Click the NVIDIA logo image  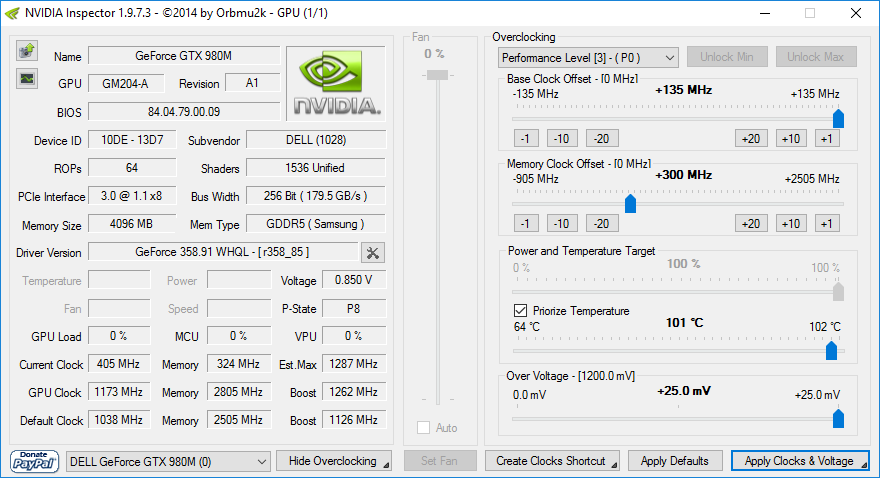(336, 83)
